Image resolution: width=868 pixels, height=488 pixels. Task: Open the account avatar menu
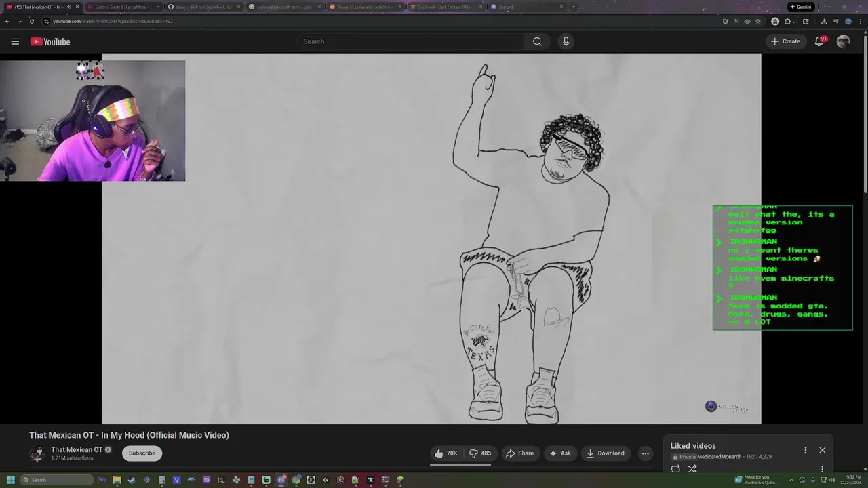(843, 41)
